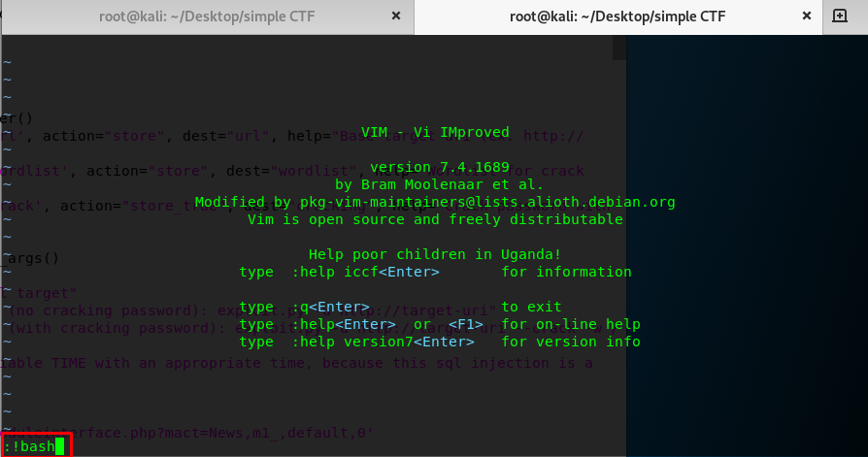Screen dimensions: 868x457
Task: Open a new terminal tab
Action: point(839,16)
